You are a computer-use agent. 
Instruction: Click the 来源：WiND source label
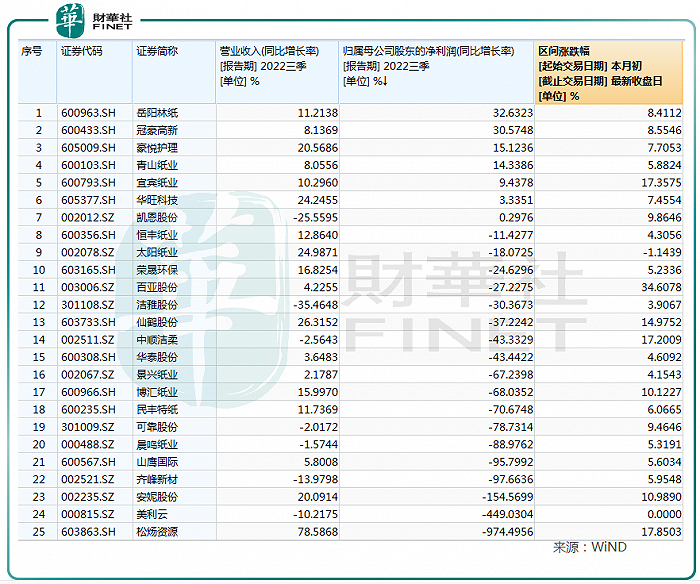click(x=590, y=547)
